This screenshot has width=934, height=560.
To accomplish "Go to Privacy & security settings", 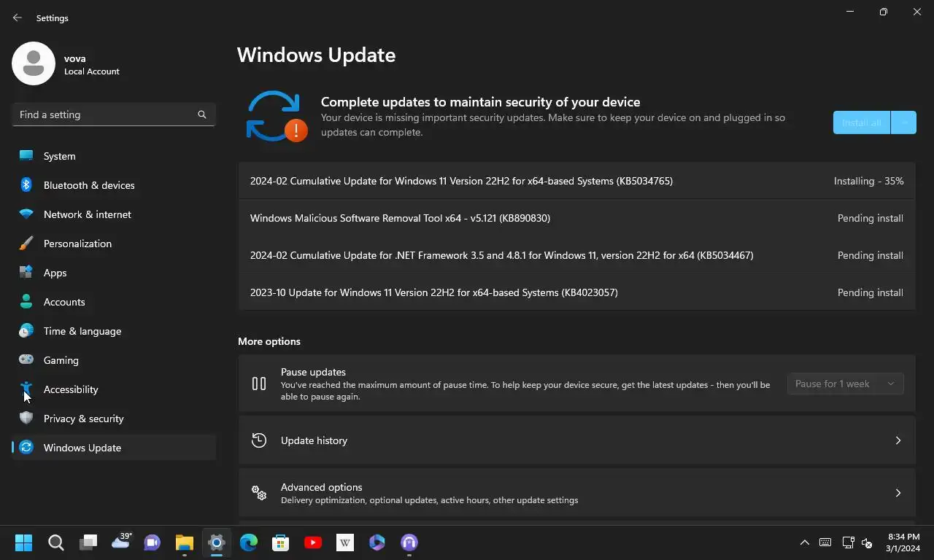I will (x=114, y=419).
